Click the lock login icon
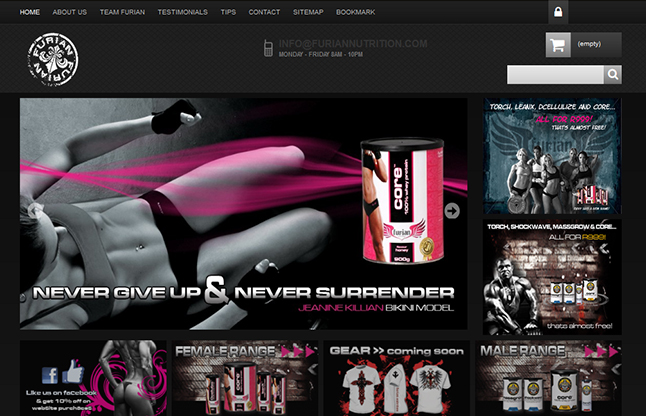 pos(558,12)
